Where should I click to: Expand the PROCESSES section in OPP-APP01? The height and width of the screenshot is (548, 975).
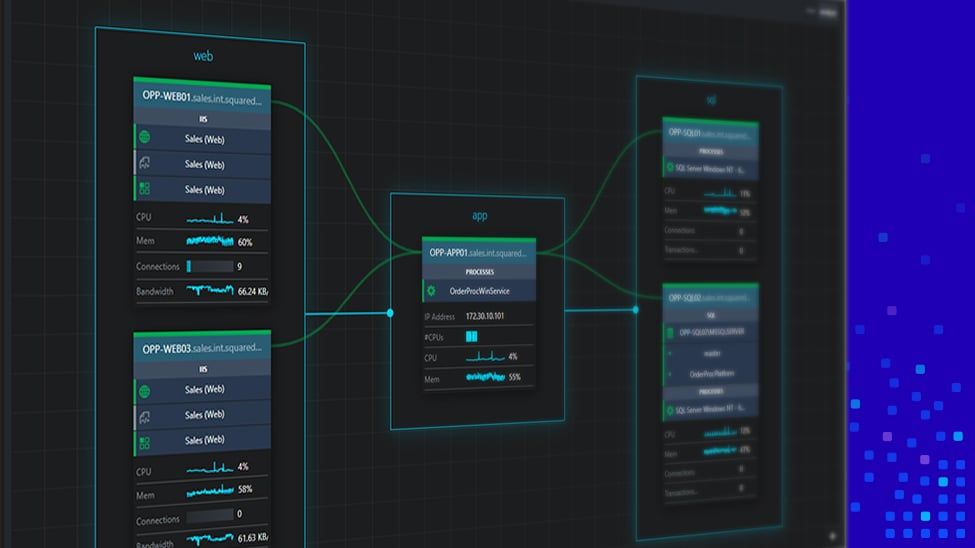point(479,271)
